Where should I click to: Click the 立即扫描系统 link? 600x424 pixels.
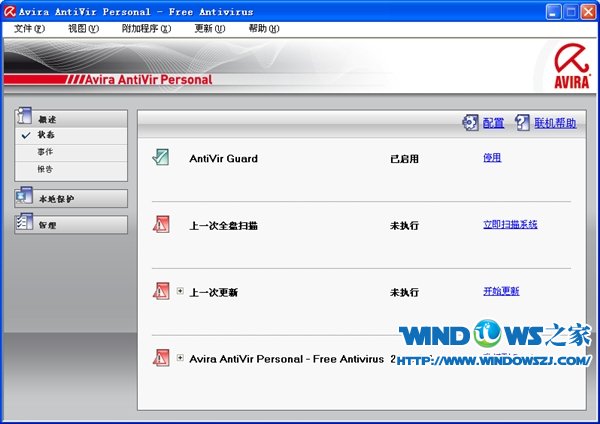click(509, 224)
